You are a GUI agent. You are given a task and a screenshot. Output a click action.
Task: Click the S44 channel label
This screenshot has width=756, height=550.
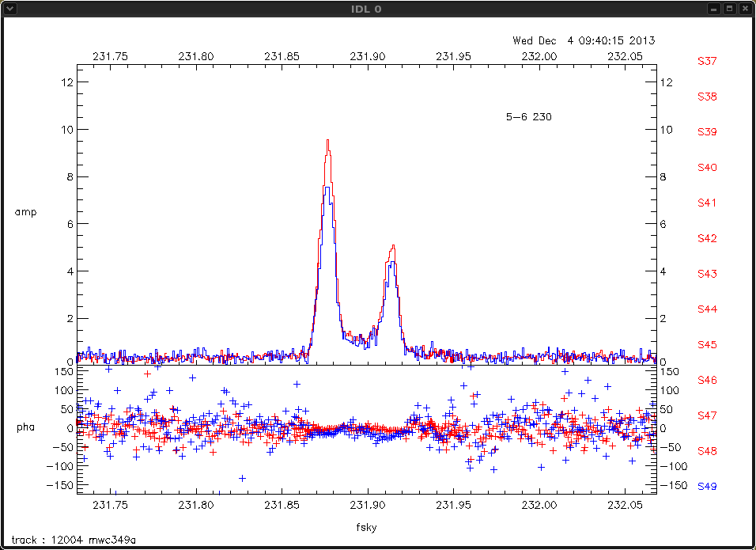coord(707,309)
